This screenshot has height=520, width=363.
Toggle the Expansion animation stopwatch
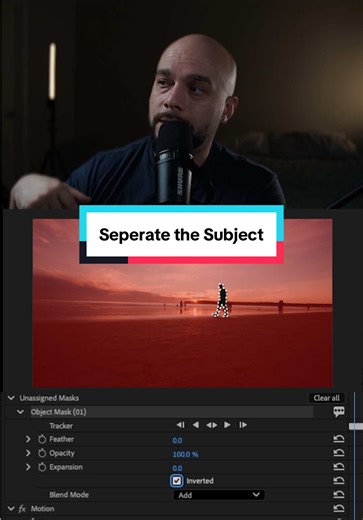pyautogui.click(x=42, y=467)
